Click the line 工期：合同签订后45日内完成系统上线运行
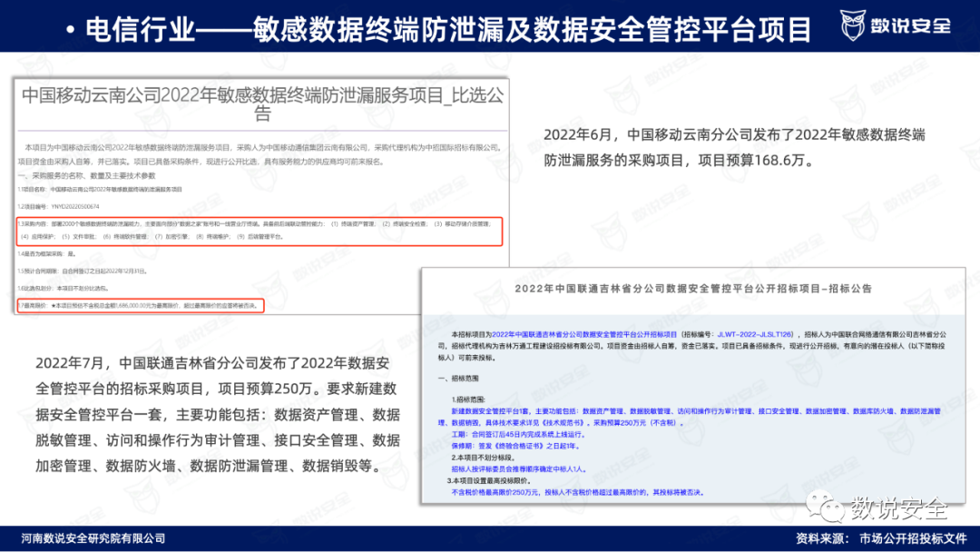The width and height of the screenshot is (980, 552). coord(519,434)
